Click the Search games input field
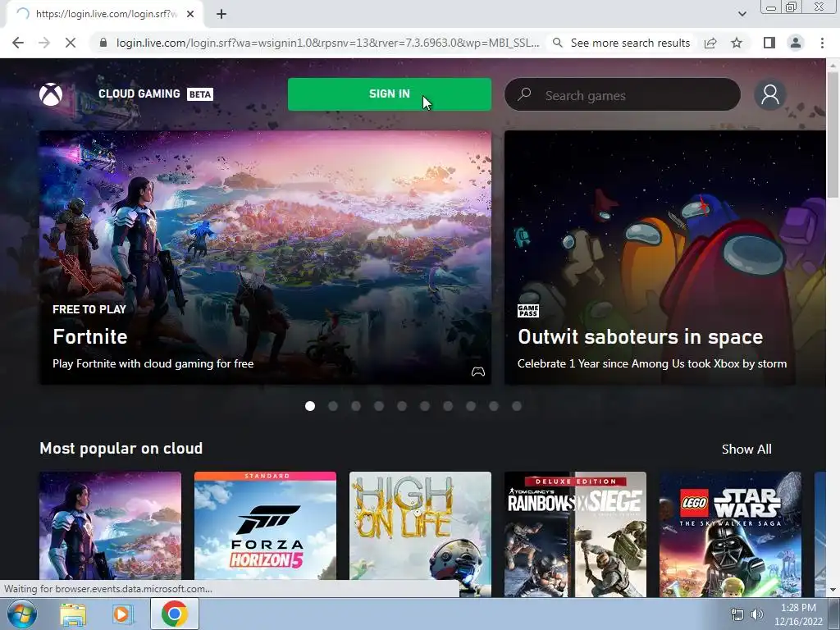Viewport: 840px width, 630px height. point(623,94)
